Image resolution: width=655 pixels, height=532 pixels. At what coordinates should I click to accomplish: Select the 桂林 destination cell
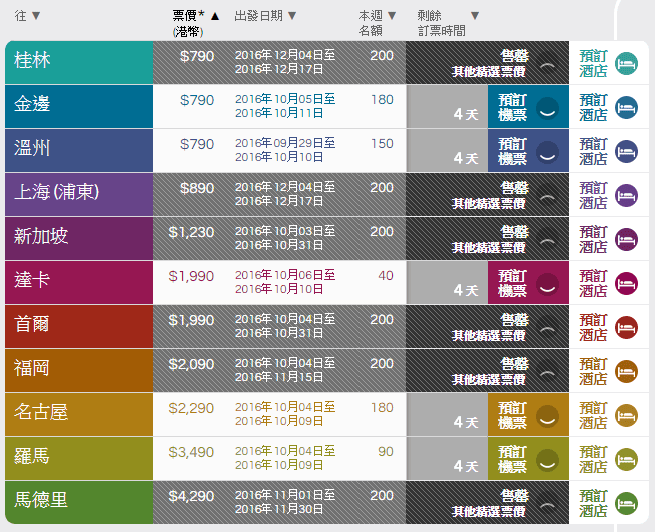coord(79,63)
